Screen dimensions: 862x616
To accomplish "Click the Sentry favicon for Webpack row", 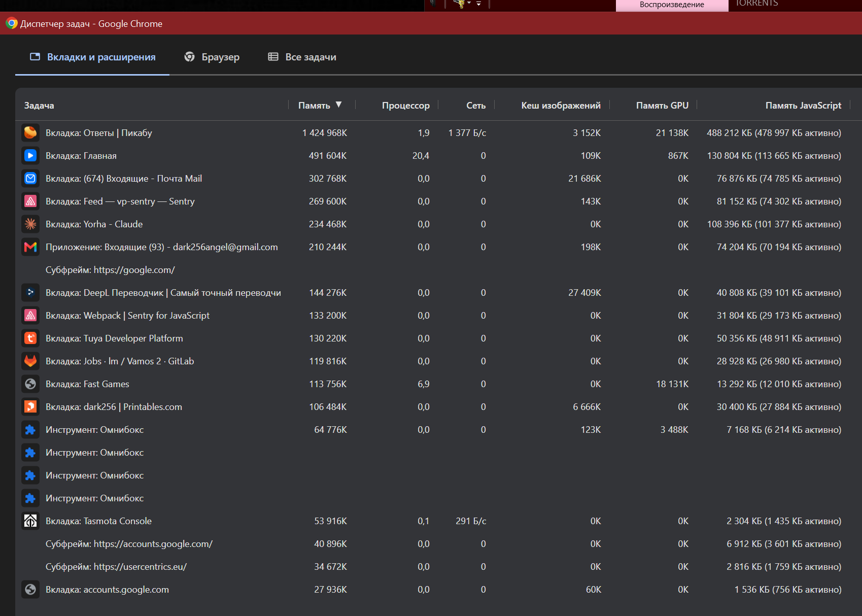I will [30, 316].
